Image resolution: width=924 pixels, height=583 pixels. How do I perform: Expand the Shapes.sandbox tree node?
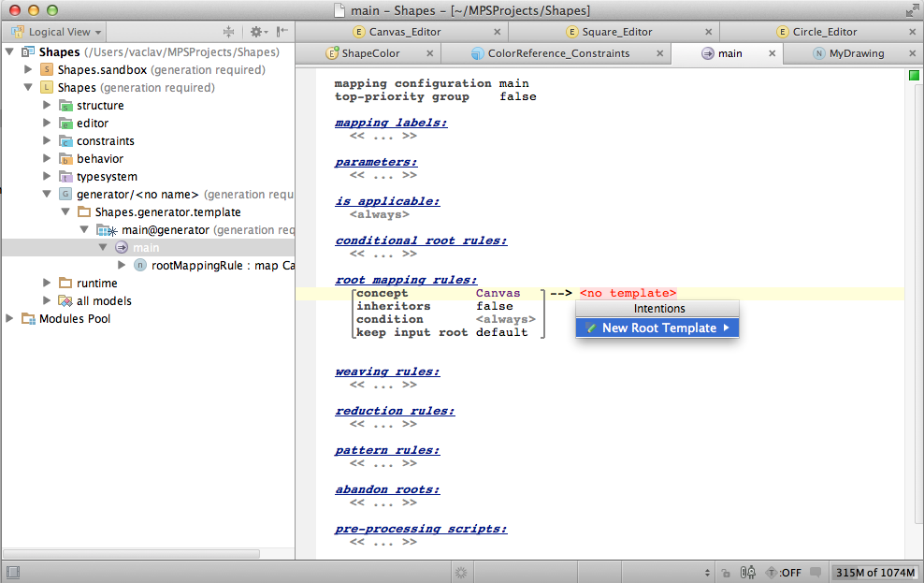pyautogui.click(x=28, y=70)
